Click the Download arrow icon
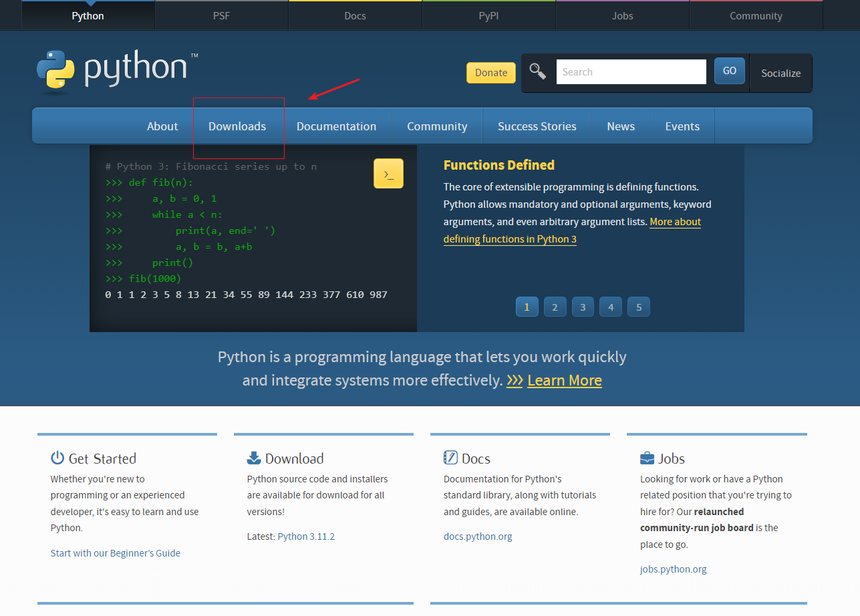The width and height of the screenshot is (860, 616). pos(254,458)
